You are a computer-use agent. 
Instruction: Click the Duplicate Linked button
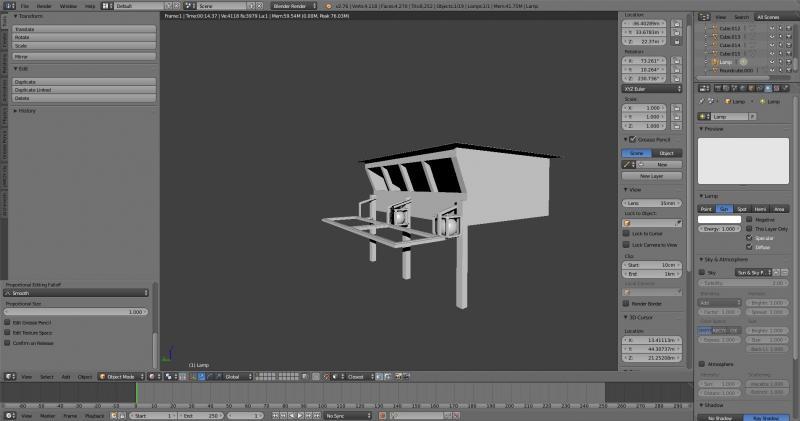tap(78, 90)
